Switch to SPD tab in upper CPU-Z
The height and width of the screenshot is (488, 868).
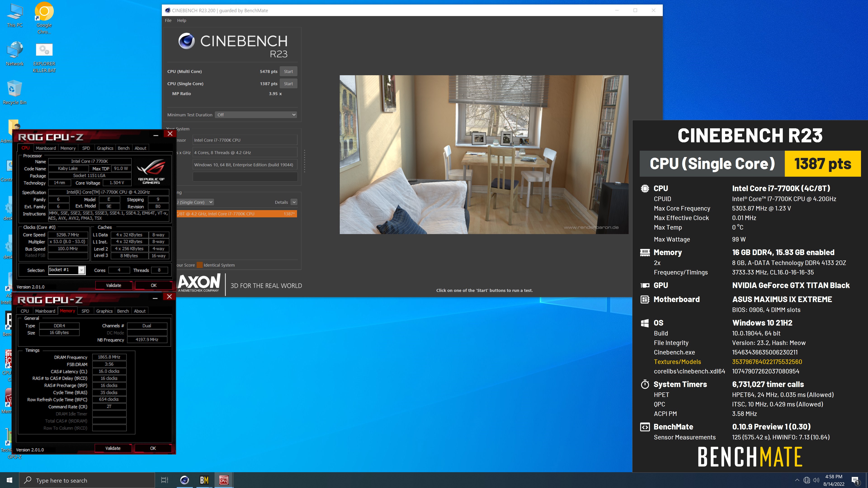click(x=86, y=148)
